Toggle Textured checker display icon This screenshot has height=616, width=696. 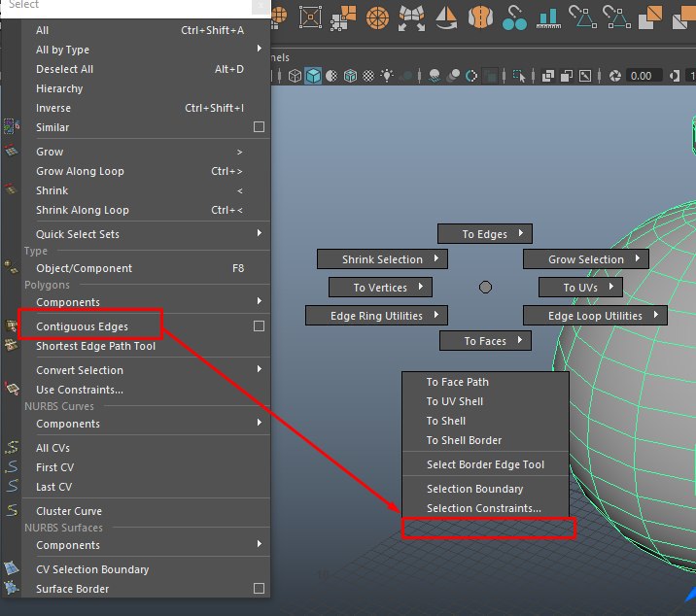(368, 76)
